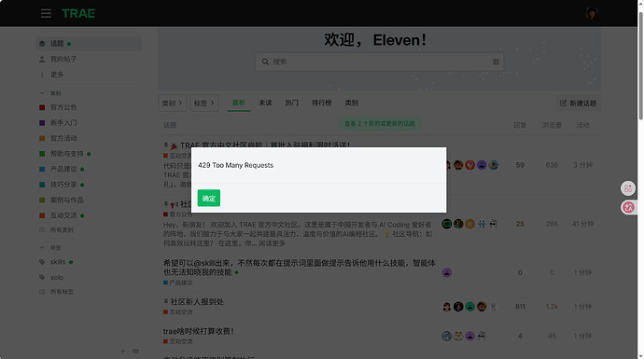Click the 41 分钟 activity time

point(582,224)
